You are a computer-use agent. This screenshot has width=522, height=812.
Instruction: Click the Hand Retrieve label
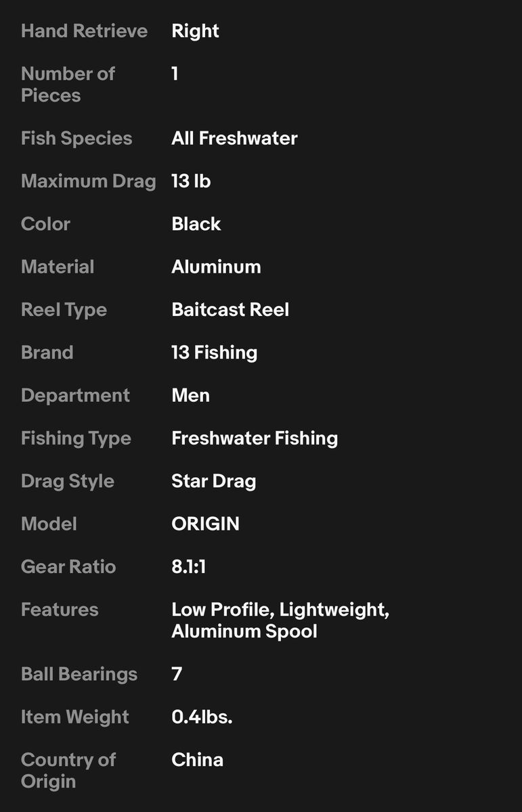click(x=84, y=31)
